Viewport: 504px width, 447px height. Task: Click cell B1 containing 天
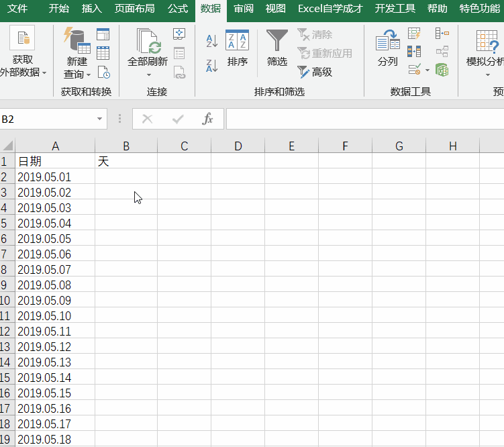(126, 161)
